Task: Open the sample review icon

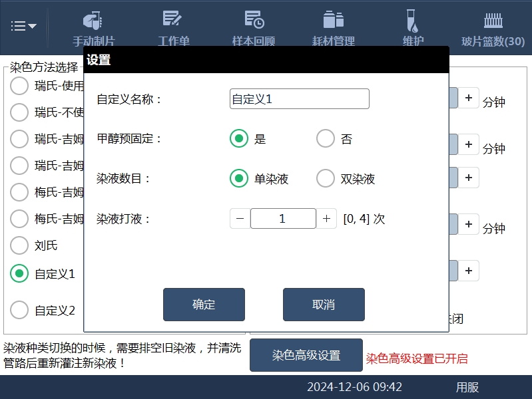Action: [x=253, y=21]
